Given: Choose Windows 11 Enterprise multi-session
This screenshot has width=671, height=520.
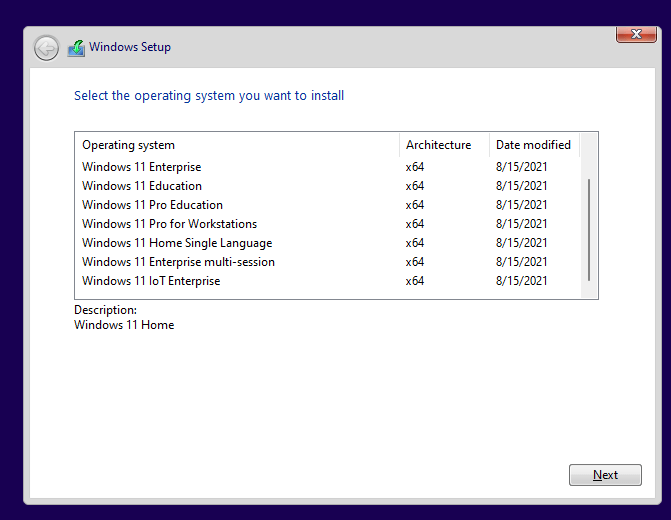Looking at the screenshot, I should (x=178, y=262).
